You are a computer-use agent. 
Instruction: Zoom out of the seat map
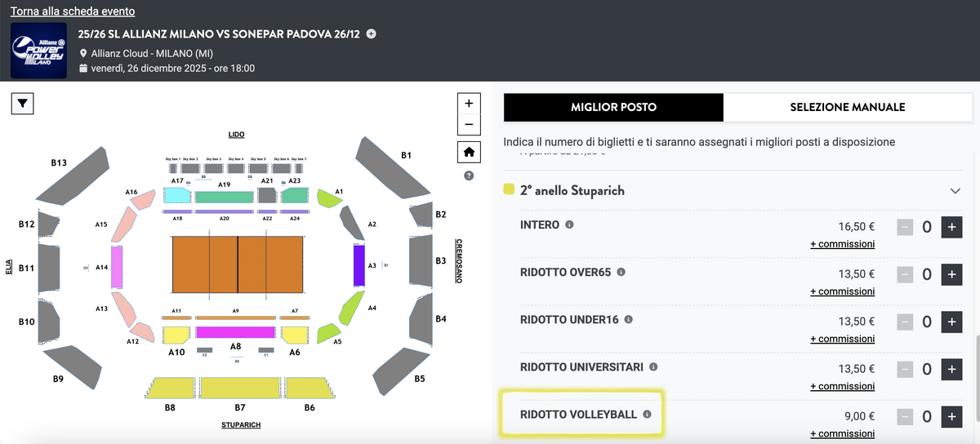click(469, 125)
